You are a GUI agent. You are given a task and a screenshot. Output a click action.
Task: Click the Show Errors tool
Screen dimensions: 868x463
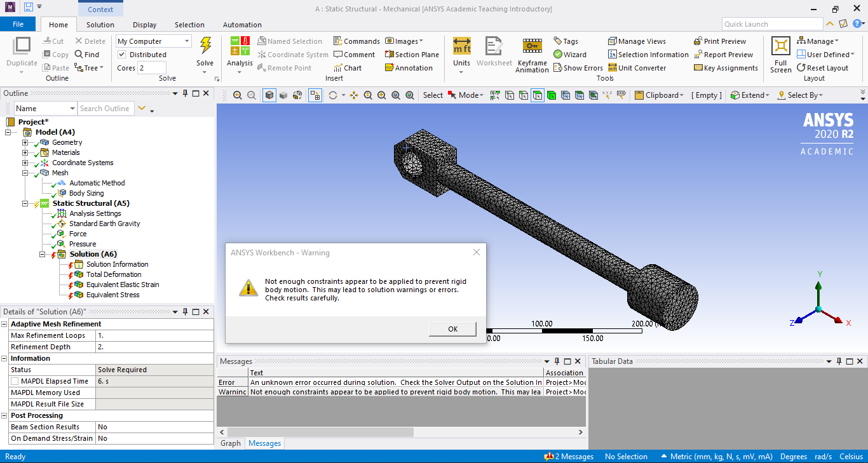(x=578, y=68)
